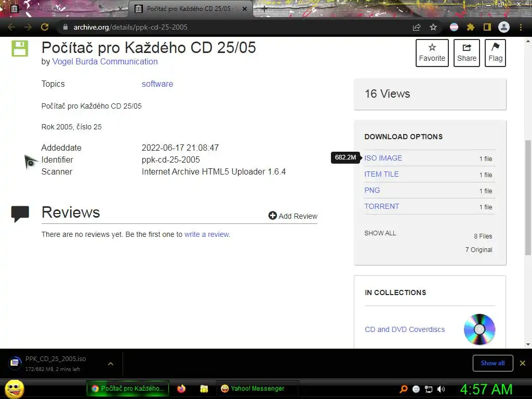Show all download files
This screenshot has height=399, width=532.
380,233
